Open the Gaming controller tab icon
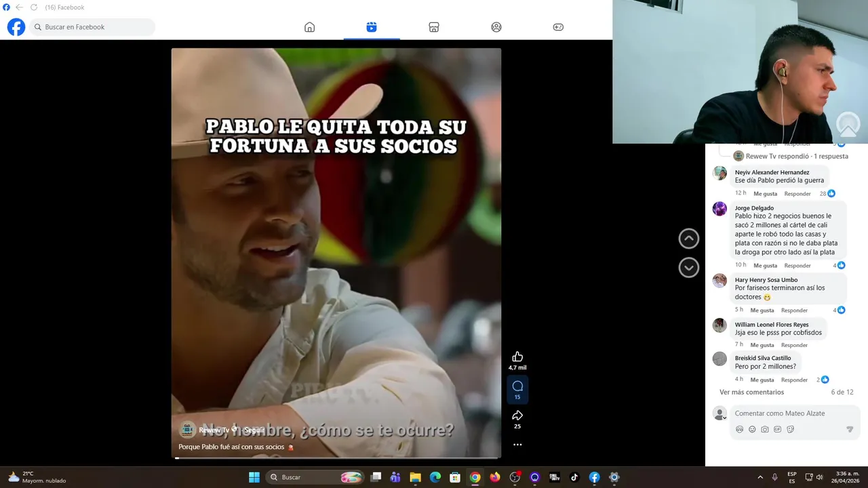Viewport: 868px width, 488px height. tap(558, 27)
